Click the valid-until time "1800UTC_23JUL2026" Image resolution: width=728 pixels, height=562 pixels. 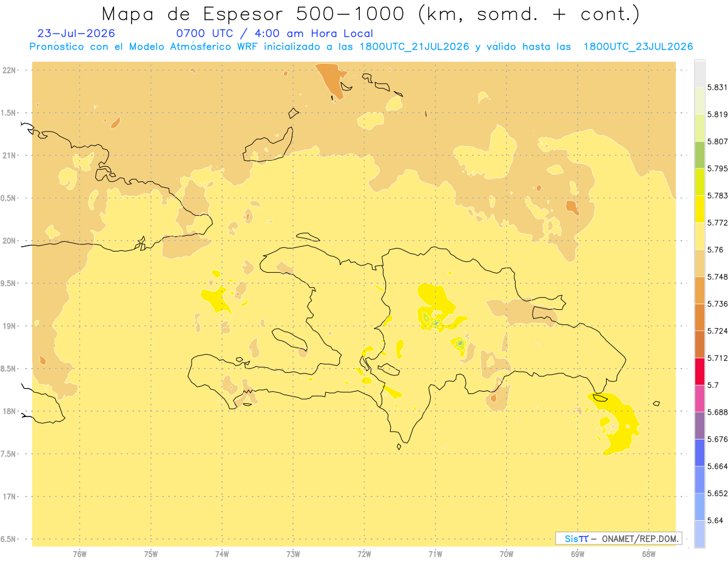pos(638,47)
